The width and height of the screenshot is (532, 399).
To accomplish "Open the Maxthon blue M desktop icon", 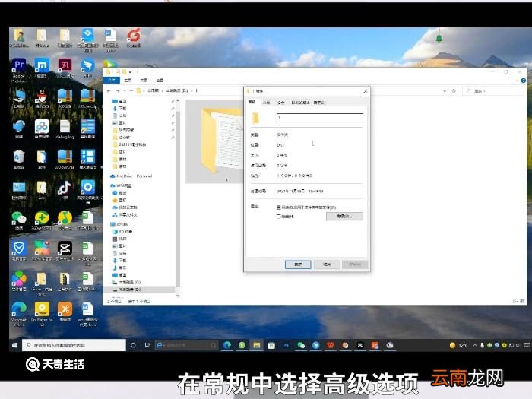I will click(42, 68).
